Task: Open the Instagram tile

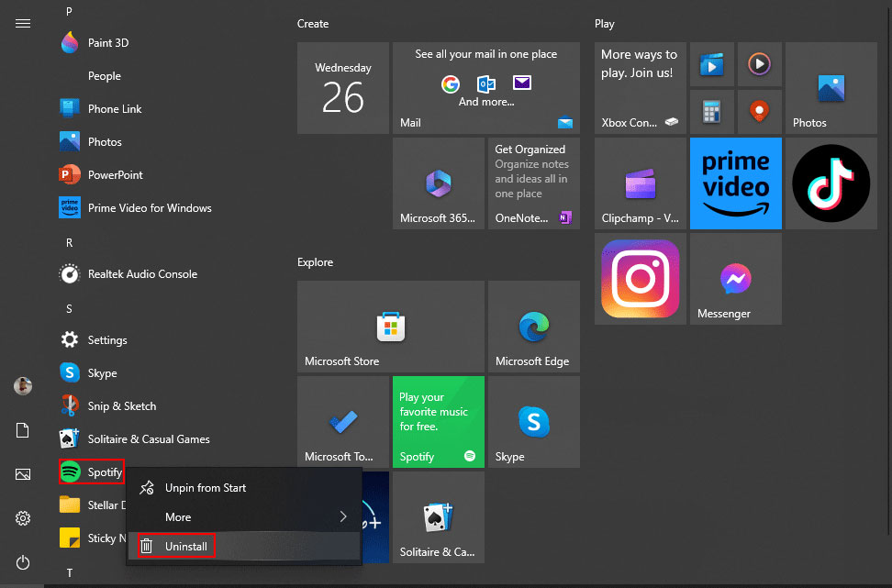Action: pyautogui.click(x=641, y=279)
